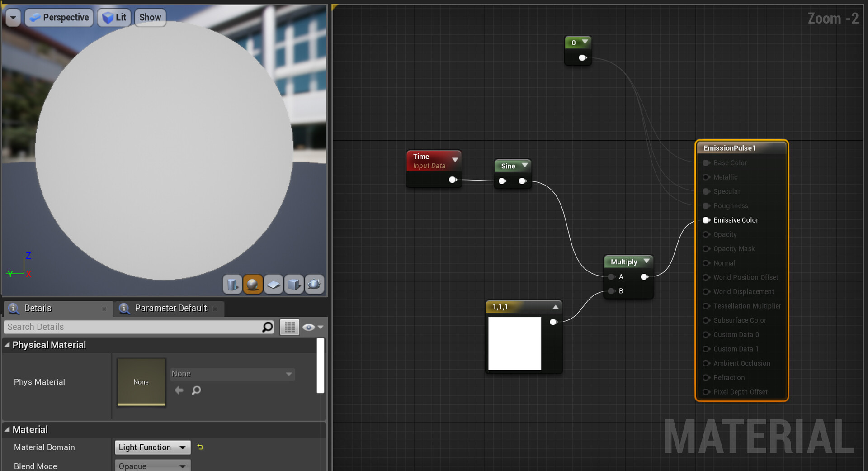Click the white 1,1,1 constant color swatch
Screen dimensions: 868x471
514,343
